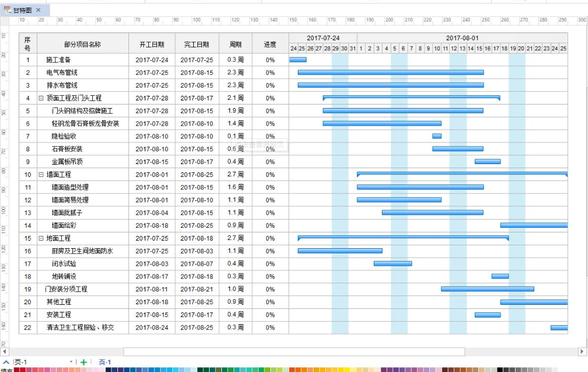Viewport: 588px width, 372px height.
Task: Select the 墙面造型处理 task name
Action: click(70, 187)
